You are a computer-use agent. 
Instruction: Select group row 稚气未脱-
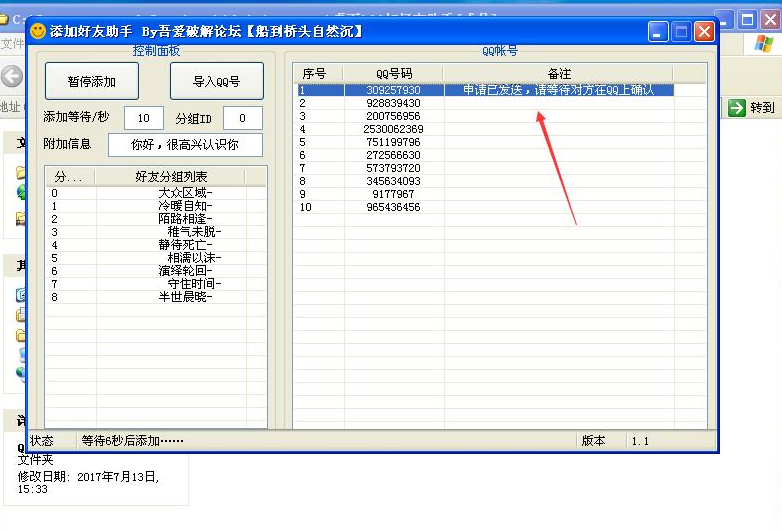(x=156, y=231)
